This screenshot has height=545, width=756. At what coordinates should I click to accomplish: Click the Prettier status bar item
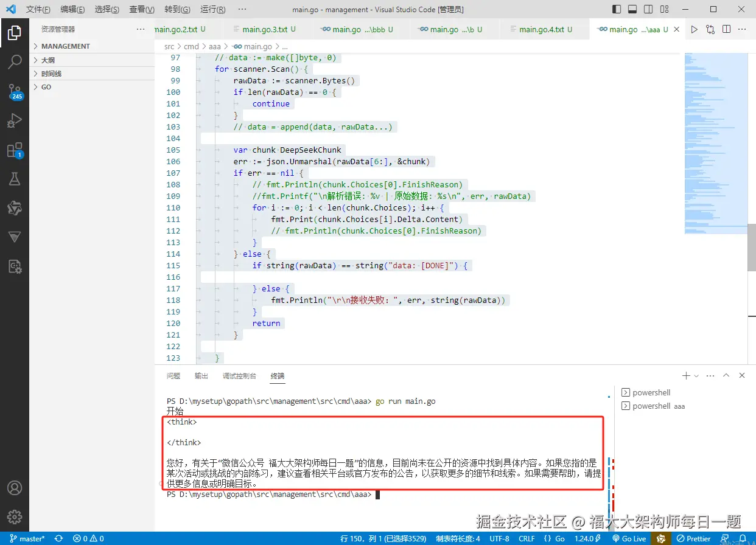click(x=694, y=538)
